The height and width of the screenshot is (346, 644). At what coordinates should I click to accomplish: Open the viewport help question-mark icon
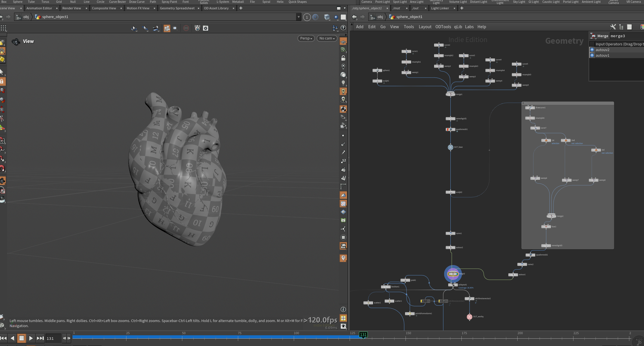tap(343, 28)
